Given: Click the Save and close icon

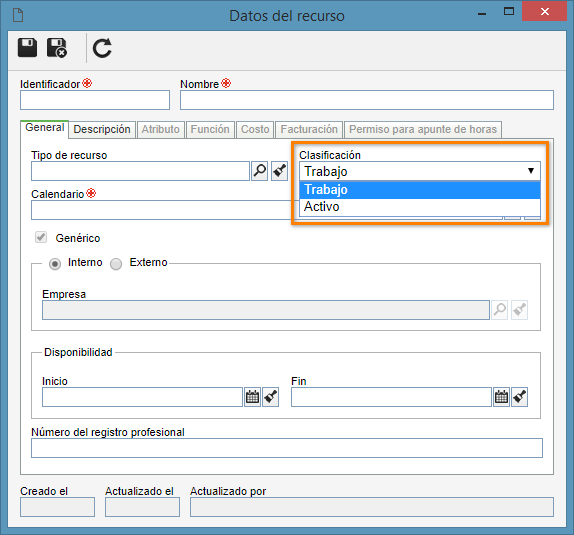Looking at the screenshot, I should (x=57, y=48).
